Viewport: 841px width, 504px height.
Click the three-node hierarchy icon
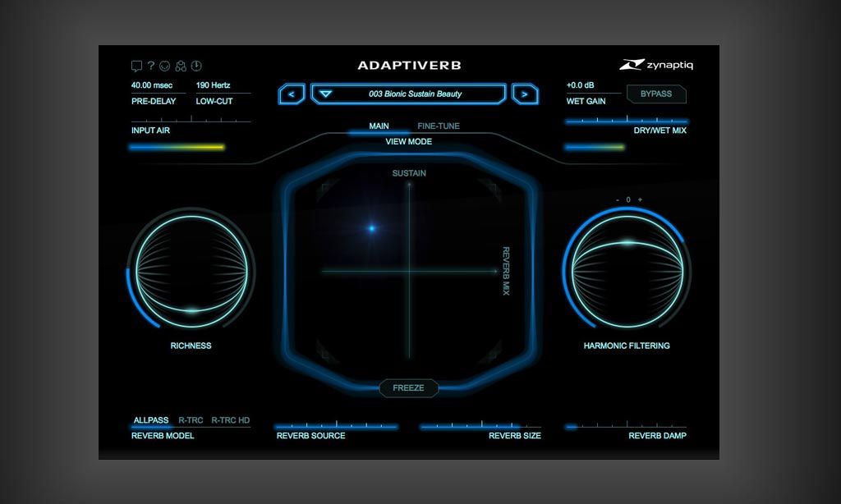(181, 66)
